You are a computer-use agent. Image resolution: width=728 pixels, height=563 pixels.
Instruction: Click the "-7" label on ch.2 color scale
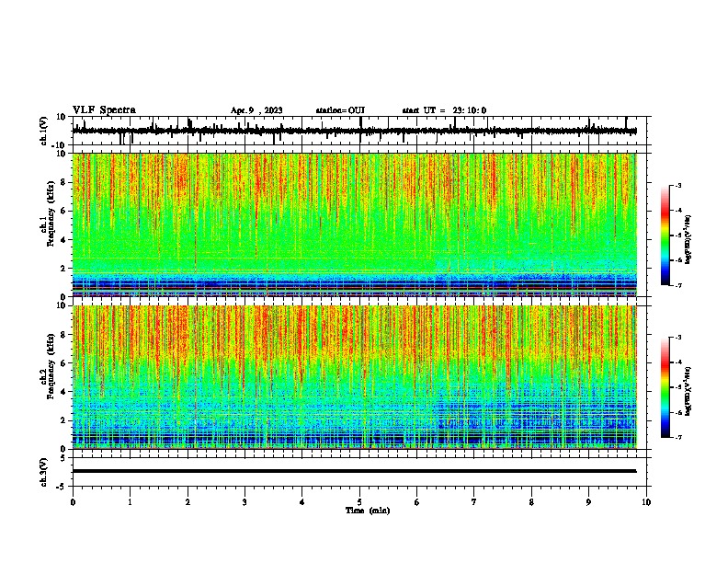click(678, 437)
